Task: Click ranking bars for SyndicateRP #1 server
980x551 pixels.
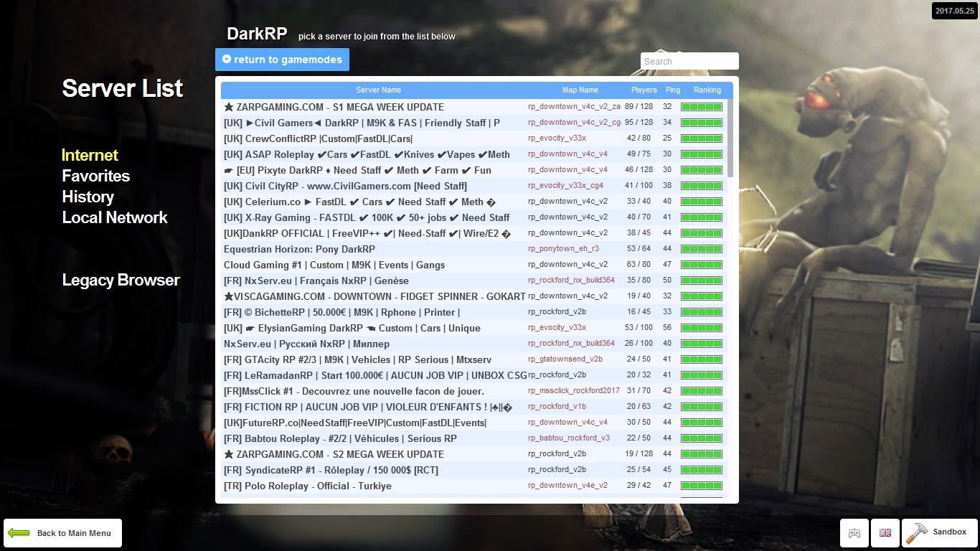Action: (702, 470)
